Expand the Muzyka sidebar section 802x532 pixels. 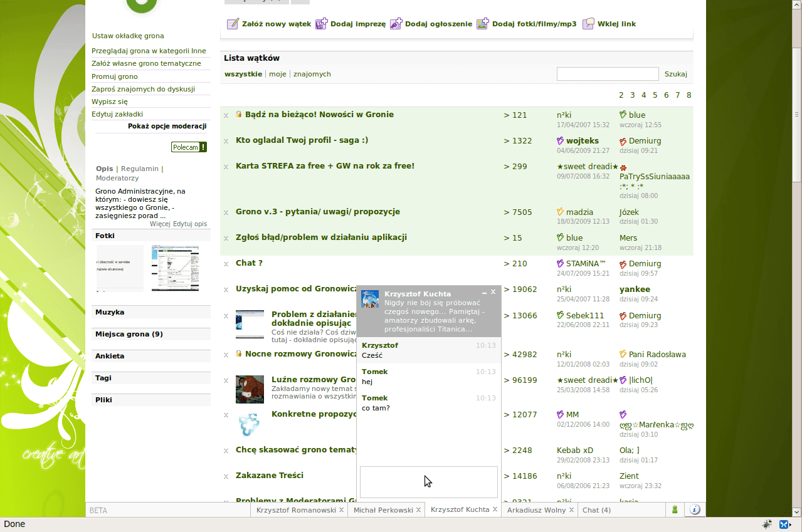click(110, 312)
